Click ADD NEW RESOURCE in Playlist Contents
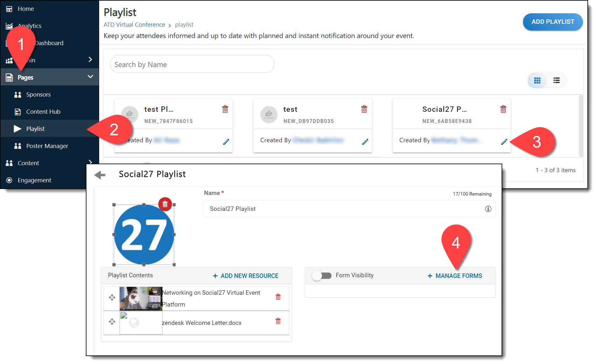 (246, 276)
